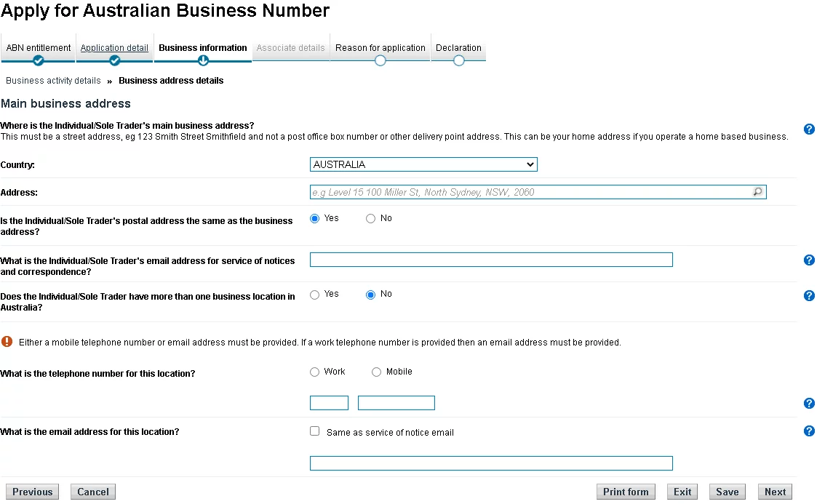Check Same as service of notice email
This screenshot has height=504, width=817.
pyautogui.click(x=314, y=431)
